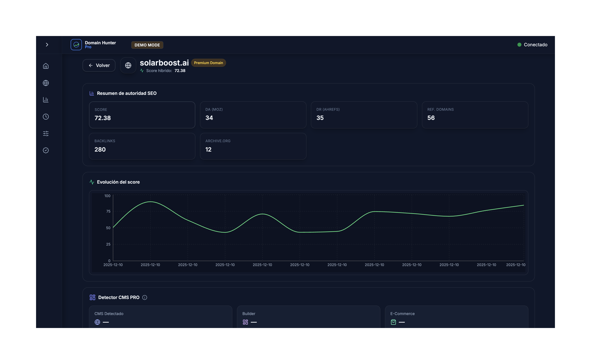The width and height of the screenshot is (591, 364).
Task: Select the SCORE 72.38 card
Action: [x=142, y=115]
